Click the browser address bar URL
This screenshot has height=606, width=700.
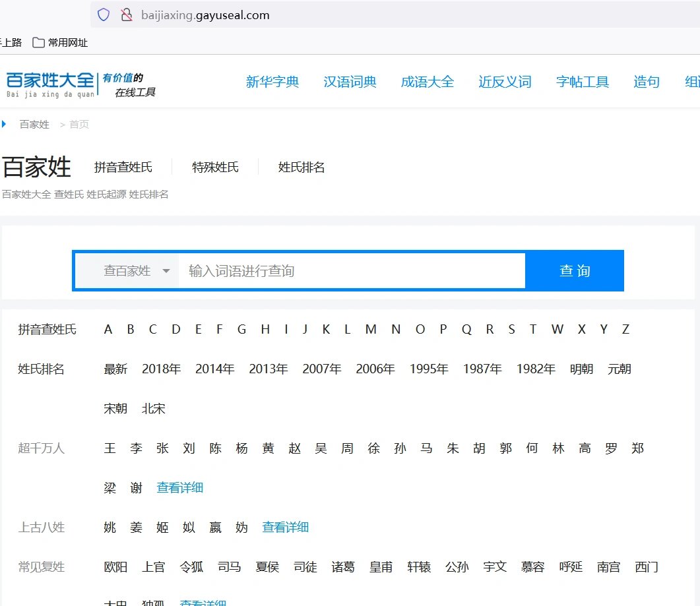[205, 15]
